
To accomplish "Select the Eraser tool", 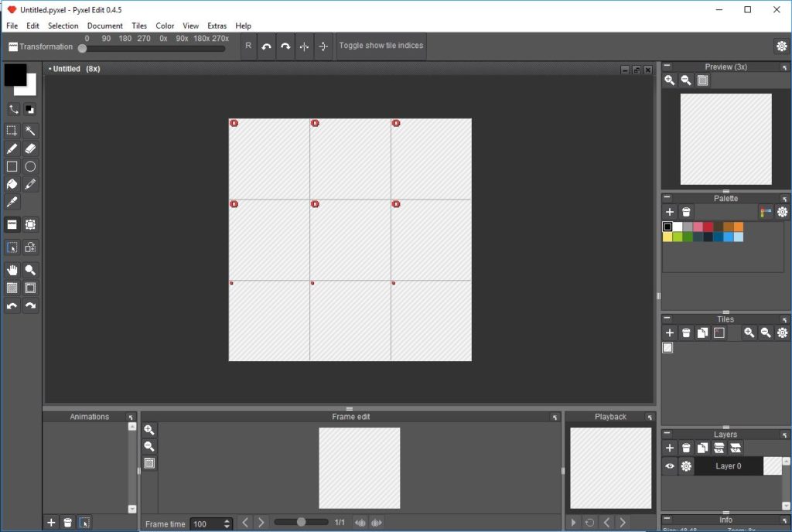I will point(29,148).
